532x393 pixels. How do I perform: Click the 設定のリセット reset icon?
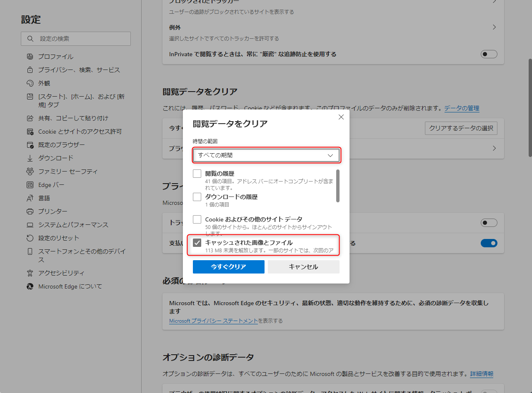pos(30,238)
